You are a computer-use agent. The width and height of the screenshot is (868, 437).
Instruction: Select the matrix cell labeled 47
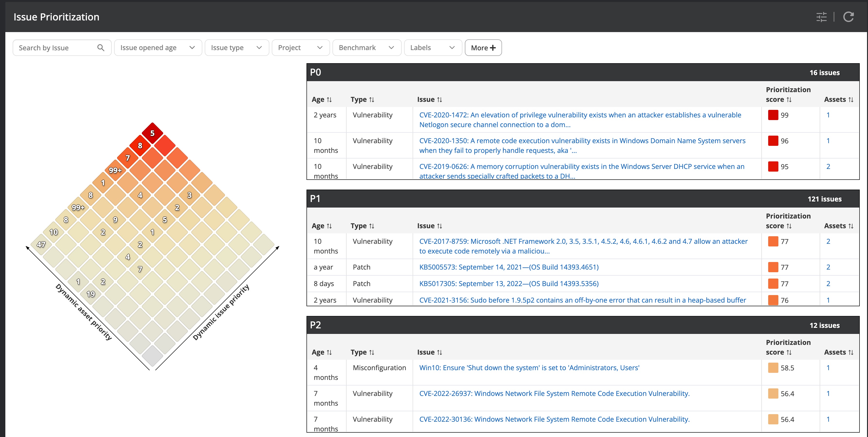pos(41,245)
